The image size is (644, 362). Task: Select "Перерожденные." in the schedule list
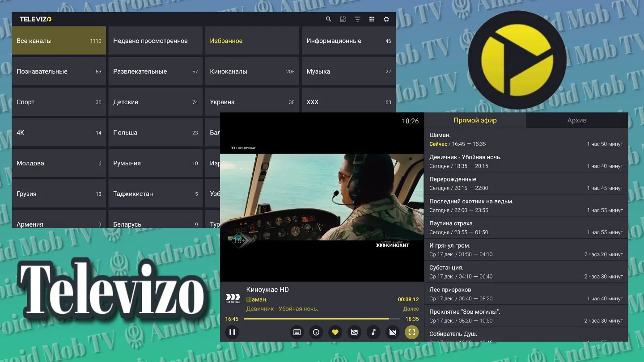[x=526, y=183]
